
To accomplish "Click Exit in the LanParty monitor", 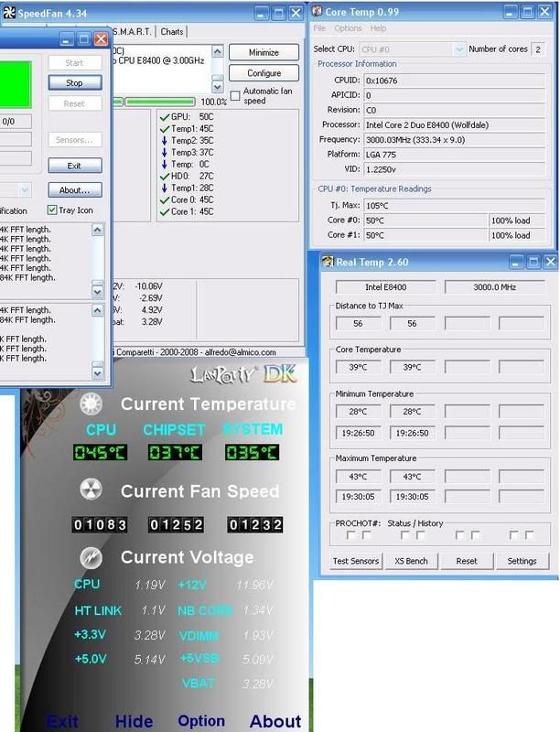I will click(63, 721).
